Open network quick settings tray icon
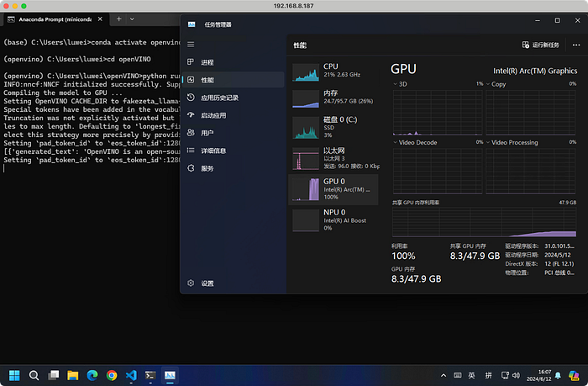 [x=505, y=375]
